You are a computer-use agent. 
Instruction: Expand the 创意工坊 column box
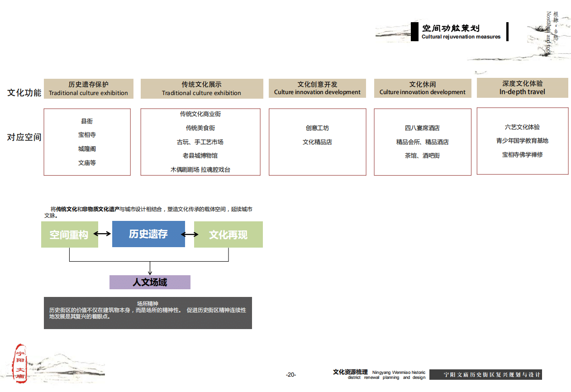tap(317, 141)
